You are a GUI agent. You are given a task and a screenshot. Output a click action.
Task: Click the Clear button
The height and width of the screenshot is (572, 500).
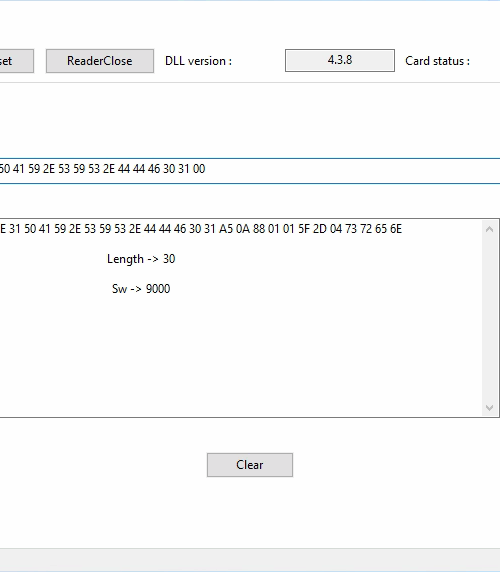click(250, 465)
